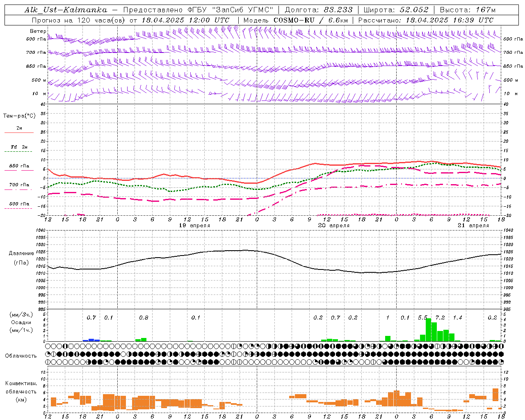The width and height of the screenshot is (525, 420).
Task: Click the Ветер panel label
Action: pyautogui.click(x=38, y=31)
